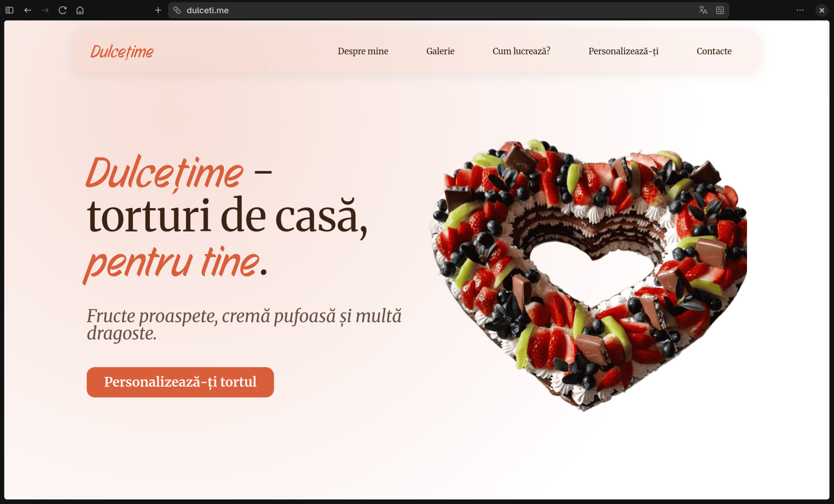The width and height of the screenshot is (834, 504).
Task: Open the Despre mine nav item
Action: (363, 51)
